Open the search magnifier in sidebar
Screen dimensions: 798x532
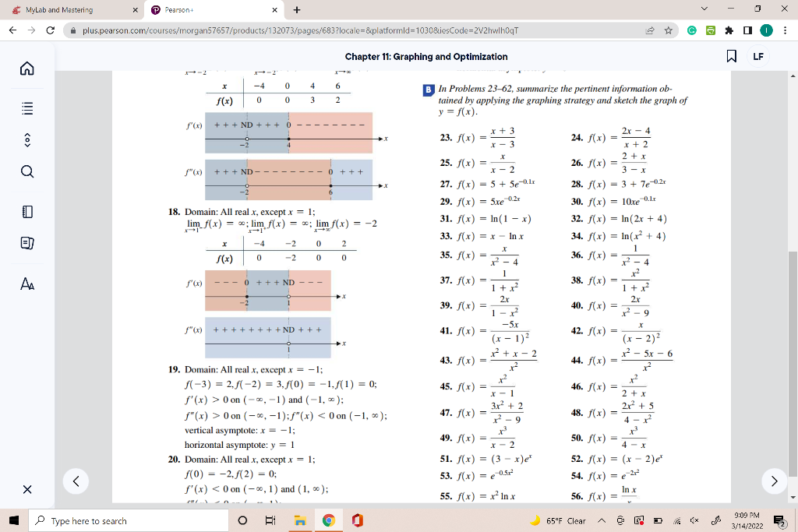click(x=27, y=171)
